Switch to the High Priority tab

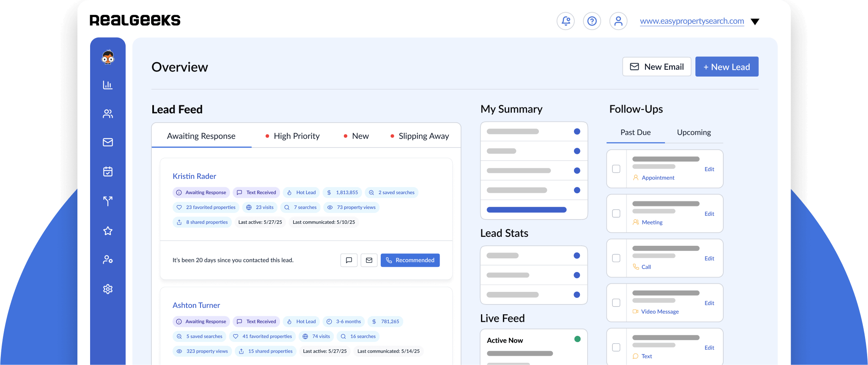pyautogui.click(x=292, y=136)
